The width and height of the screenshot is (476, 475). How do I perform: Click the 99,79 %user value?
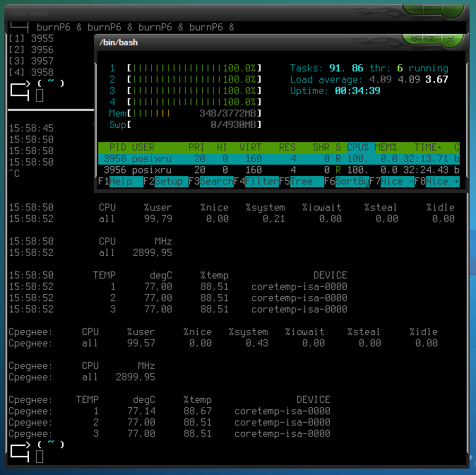pyautogui.click(x=158, y=219)
